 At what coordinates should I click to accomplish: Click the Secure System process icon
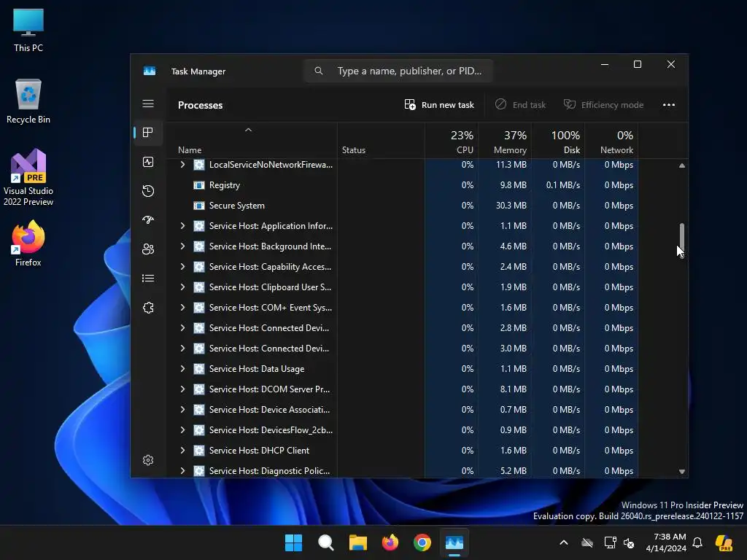[x=199, y=206]
